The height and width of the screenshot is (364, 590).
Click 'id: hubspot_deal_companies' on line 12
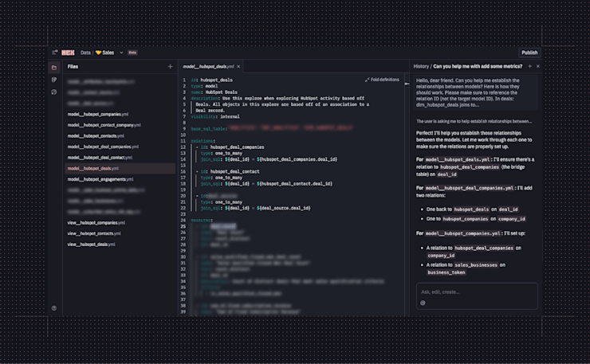pyautogui.click(x=232, y=147)
